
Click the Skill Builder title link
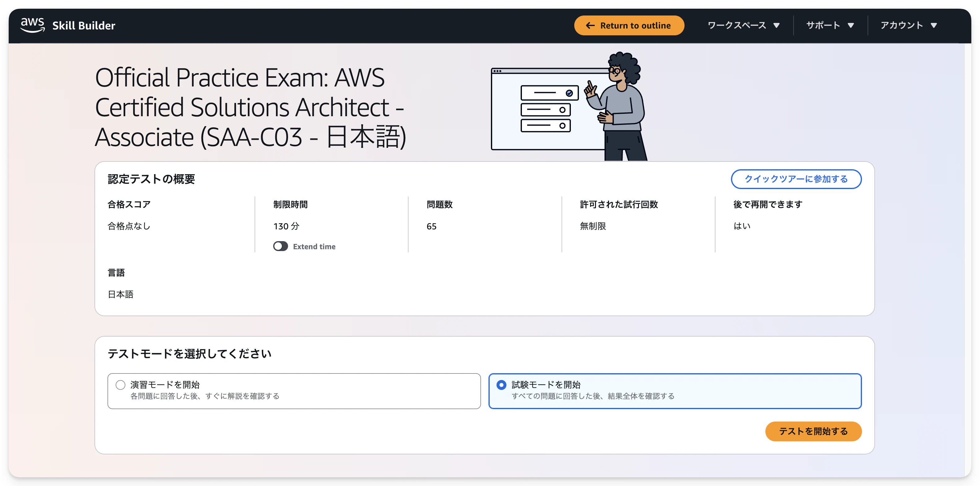pyautogui.click(x=84, y=25)
